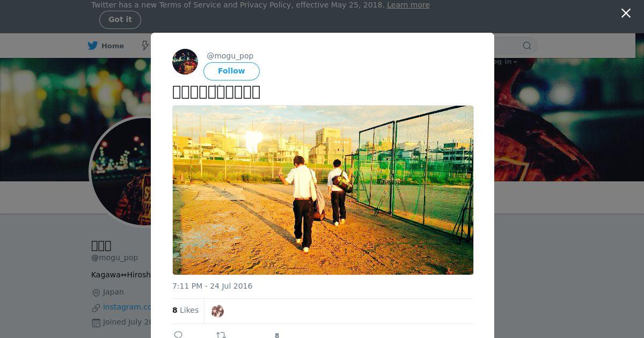This screenshot has width=644, height=338.
Task: Click the search magnifier icon
Action: pos(527,46)
